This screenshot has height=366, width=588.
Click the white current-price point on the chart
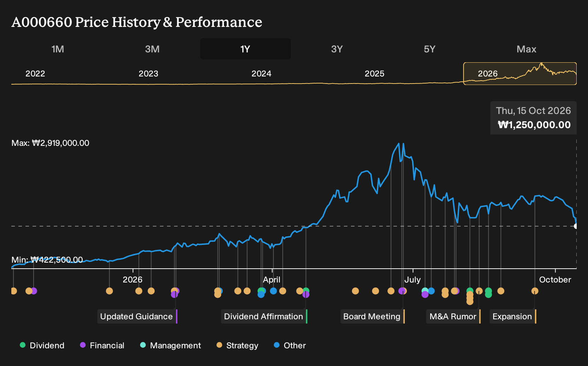tap(576, 226)
